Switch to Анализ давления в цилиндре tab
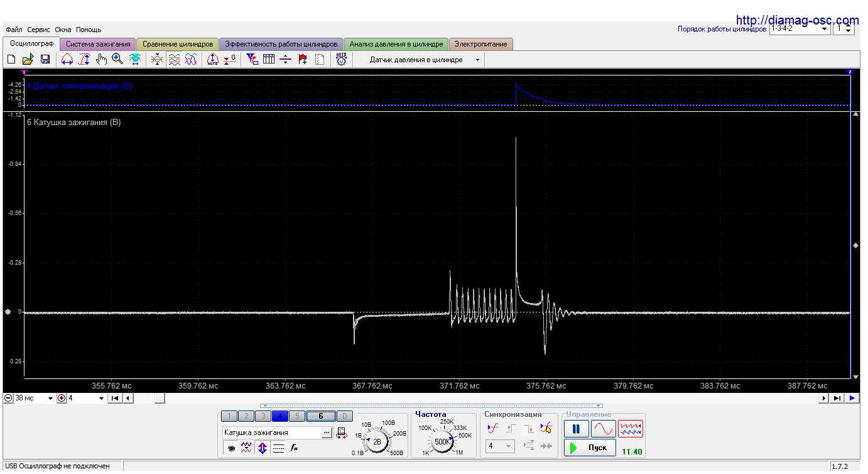Screen dimensions: 868x474 click(396, 44)
